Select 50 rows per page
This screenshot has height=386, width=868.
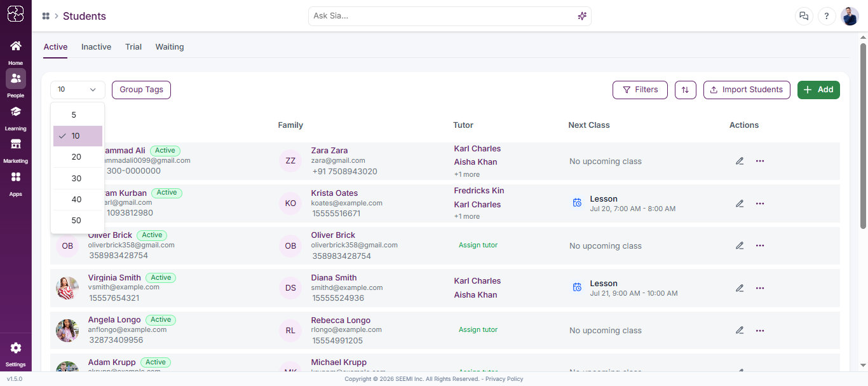pyautogui.click(x=78, y=221)
